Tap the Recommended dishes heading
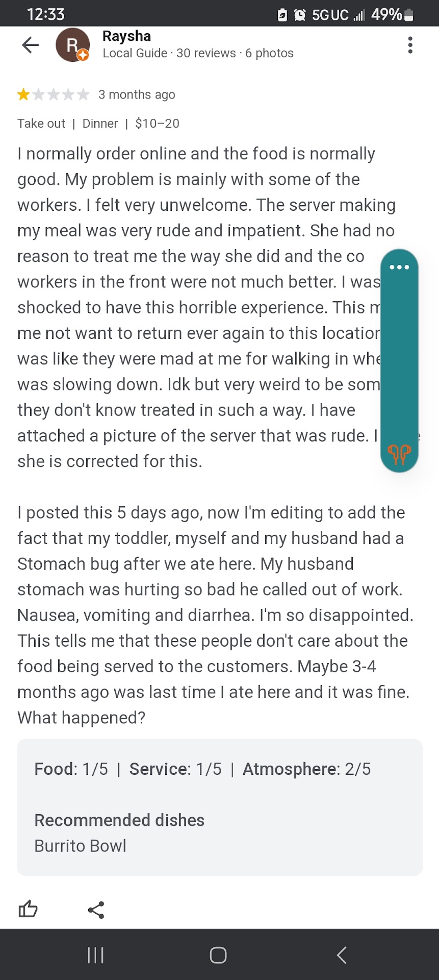Viewport: 439px width, 980px height. pyautogui.click(x=119, y=820)
